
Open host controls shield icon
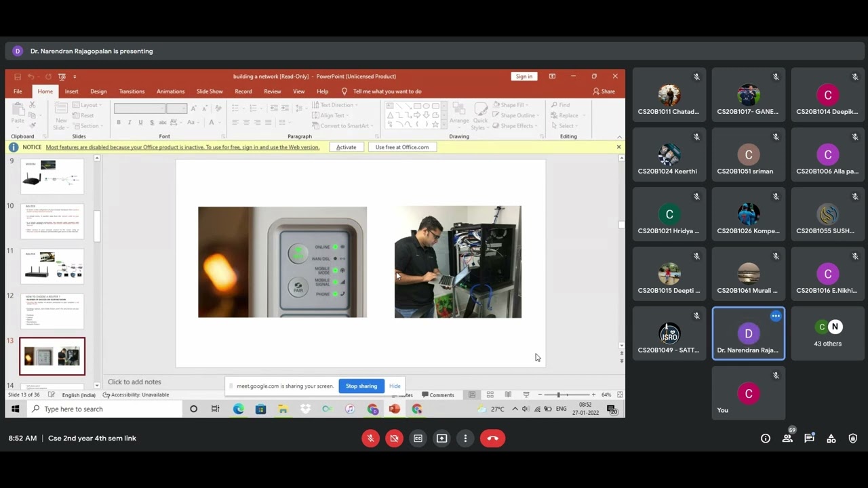click(853, 439)
